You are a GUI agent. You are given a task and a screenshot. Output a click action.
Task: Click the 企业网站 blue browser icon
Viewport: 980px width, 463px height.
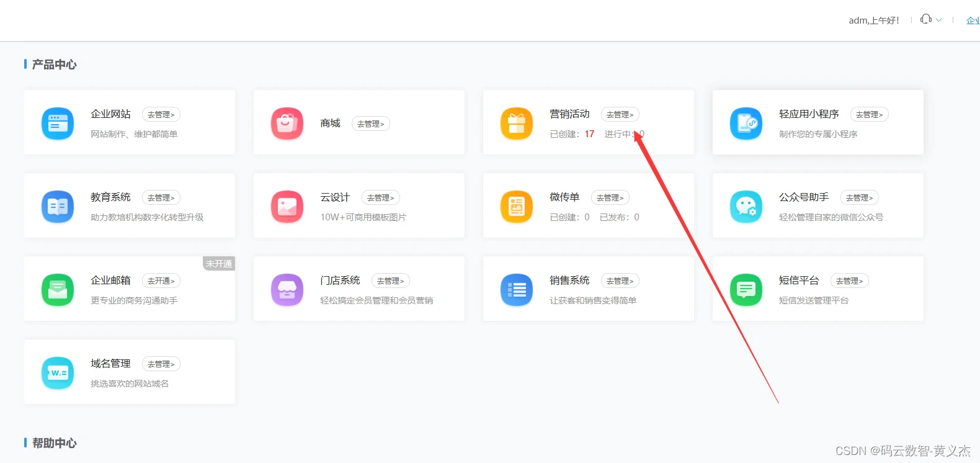tap(58, 124)
